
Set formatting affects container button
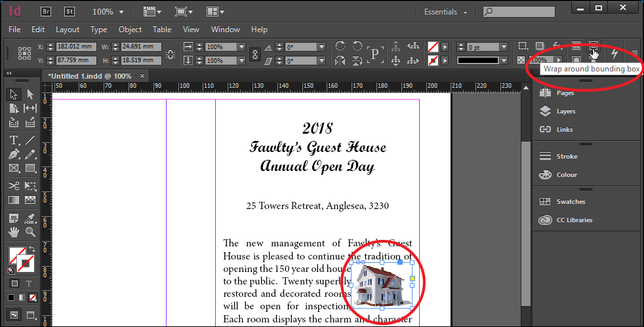click(x=15, y=284)
